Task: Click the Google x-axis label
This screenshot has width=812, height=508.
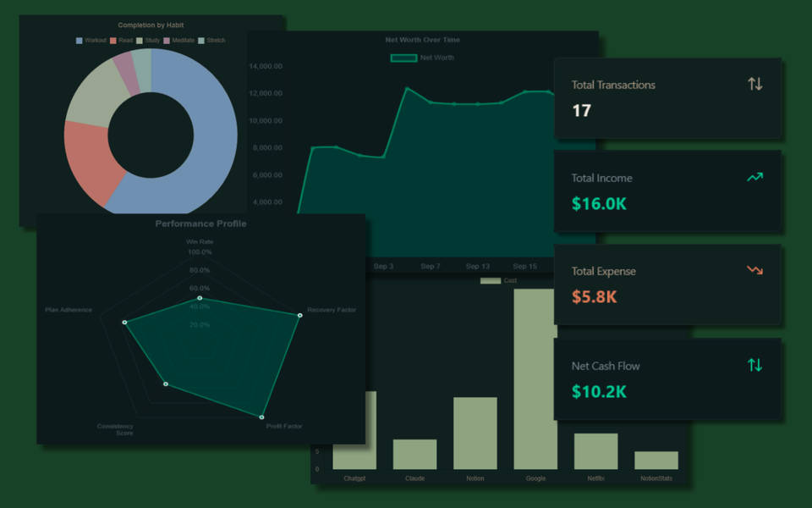Action: [535, 478]
